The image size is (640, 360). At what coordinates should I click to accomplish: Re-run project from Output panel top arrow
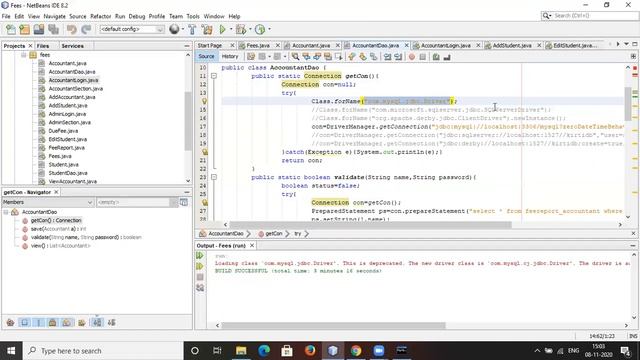(x=200, y=256)
